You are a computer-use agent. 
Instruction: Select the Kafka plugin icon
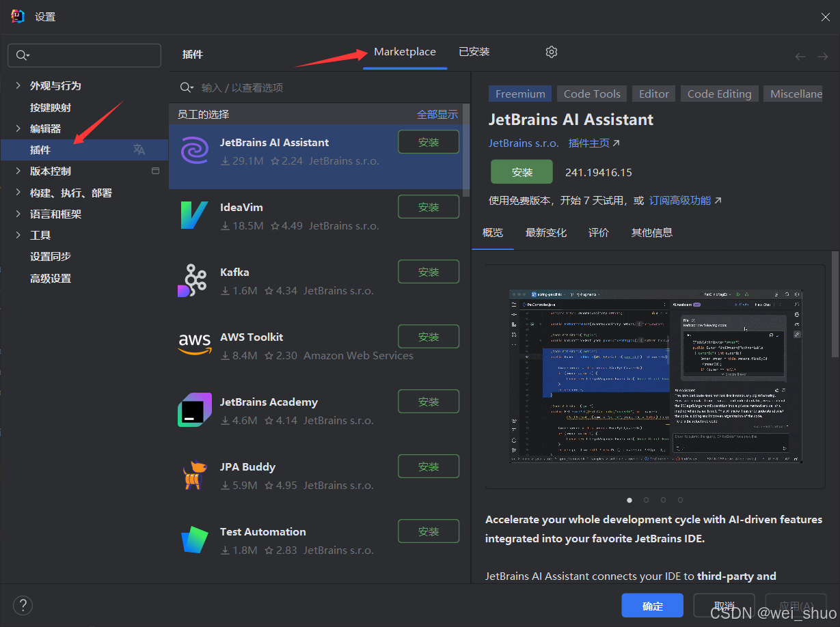193,280
